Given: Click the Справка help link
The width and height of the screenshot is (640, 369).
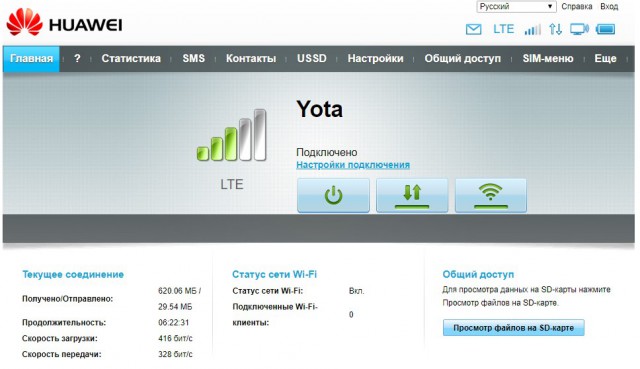Looking at the screenshot, I should coord(577,7).
